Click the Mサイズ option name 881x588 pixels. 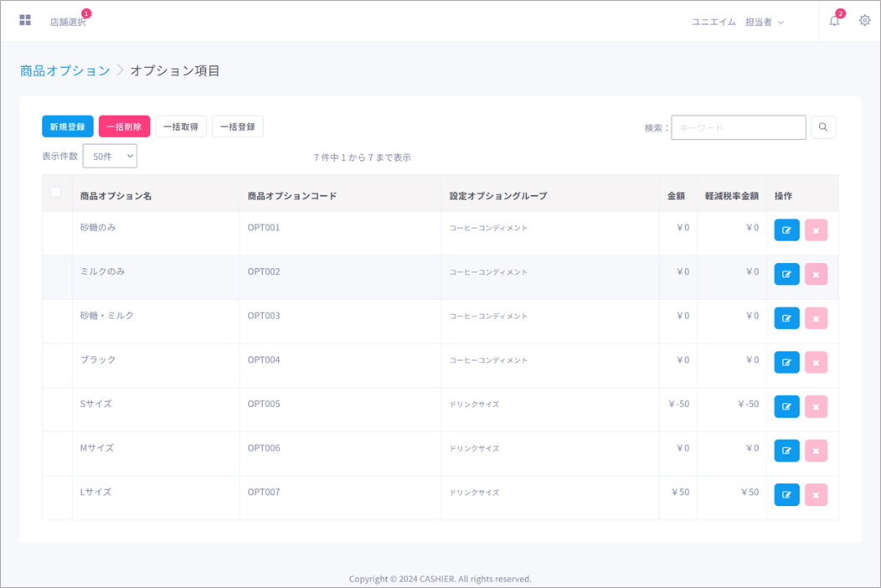click(x=96, y=448)
